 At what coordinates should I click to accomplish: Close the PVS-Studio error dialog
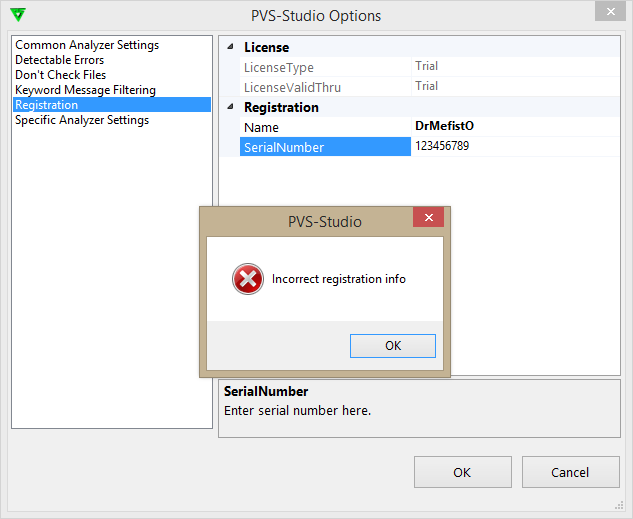[428, 219]
